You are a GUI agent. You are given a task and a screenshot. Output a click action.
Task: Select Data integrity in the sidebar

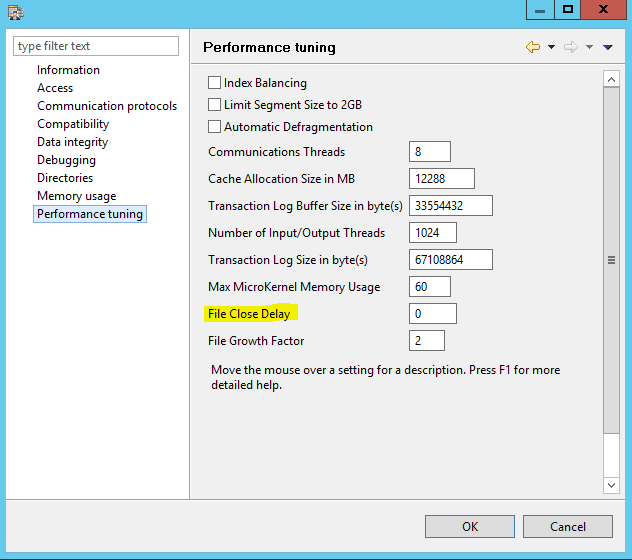coord(72,142)
